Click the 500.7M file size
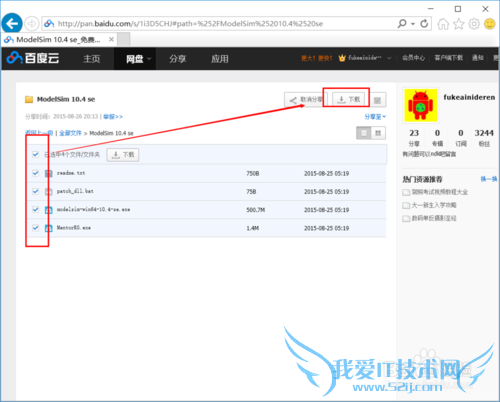Image resolution: width=500 pixels, height=402 pixels. point(256,210)
